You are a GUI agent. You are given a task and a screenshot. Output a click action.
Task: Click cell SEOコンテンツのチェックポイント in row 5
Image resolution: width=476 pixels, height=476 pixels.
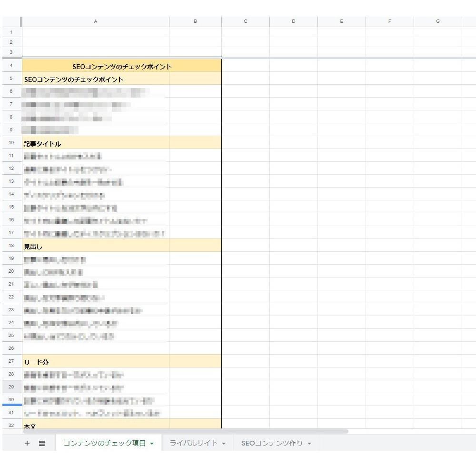point(96,79)
